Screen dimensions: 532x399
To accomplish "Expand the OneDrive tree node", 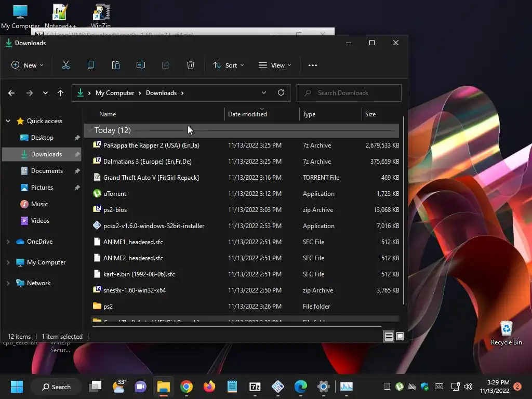I will coord(8,242).
